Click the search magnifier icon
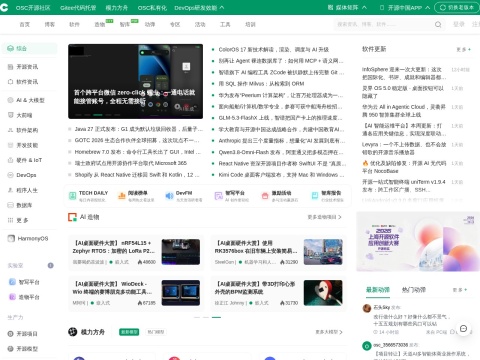Screen dimensions: 480x360 click(x=438, y=24)
